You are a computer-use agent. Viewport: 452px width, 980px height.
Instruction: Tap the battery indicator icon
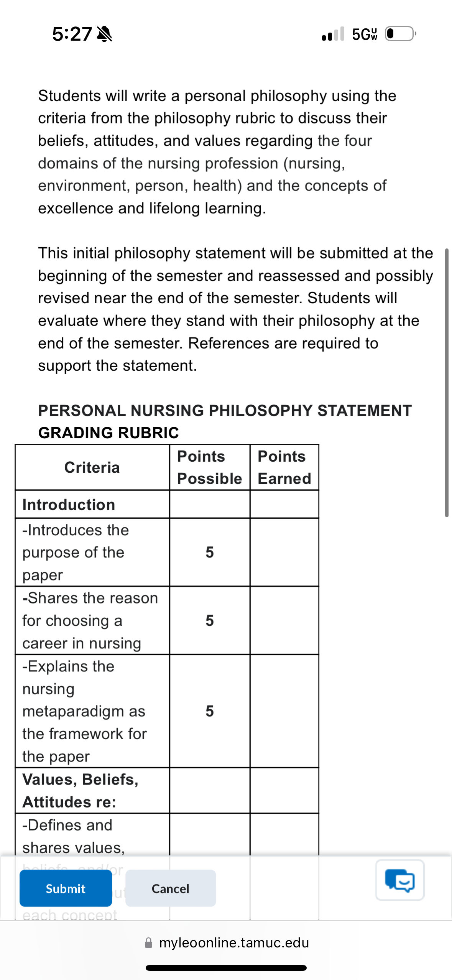click(x=400, y=34)
